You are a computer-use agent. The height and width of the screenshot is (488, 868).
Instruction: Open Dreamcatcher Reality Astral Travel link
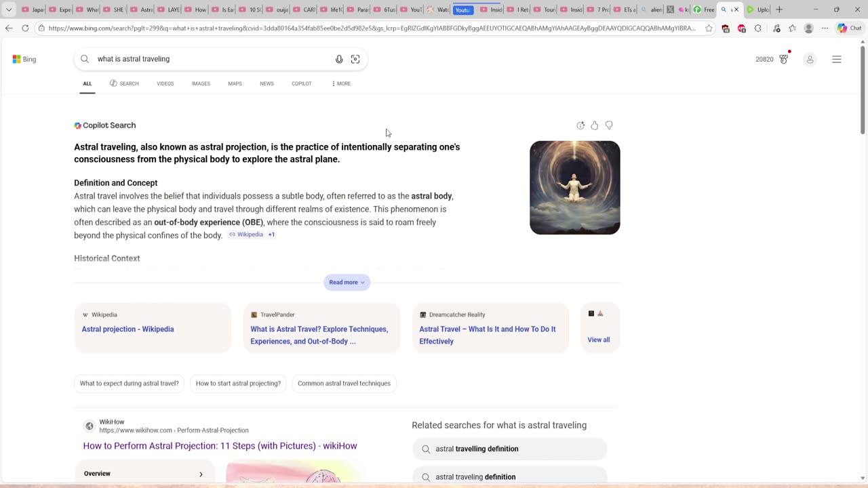[x=488, y=335]
